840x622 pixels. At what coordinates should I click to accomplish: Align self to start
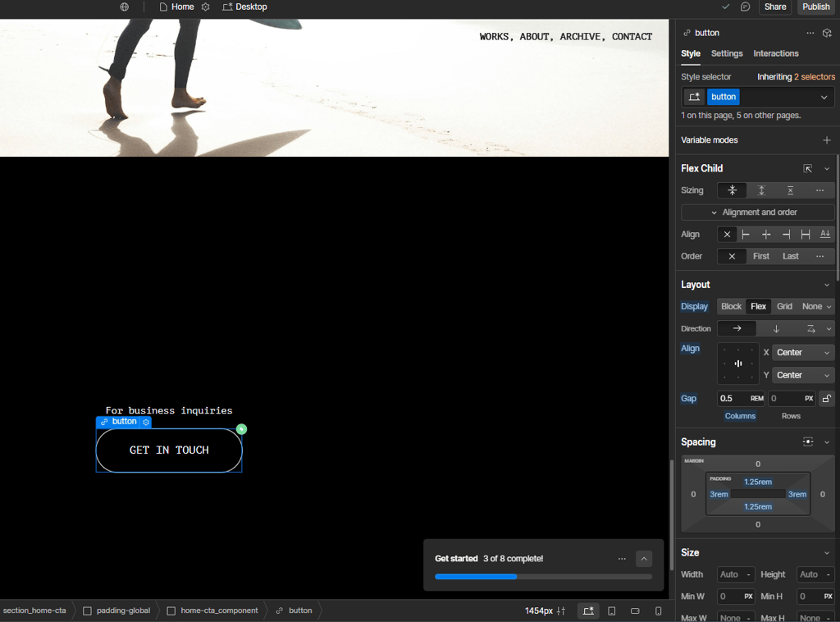coord(746,235)
